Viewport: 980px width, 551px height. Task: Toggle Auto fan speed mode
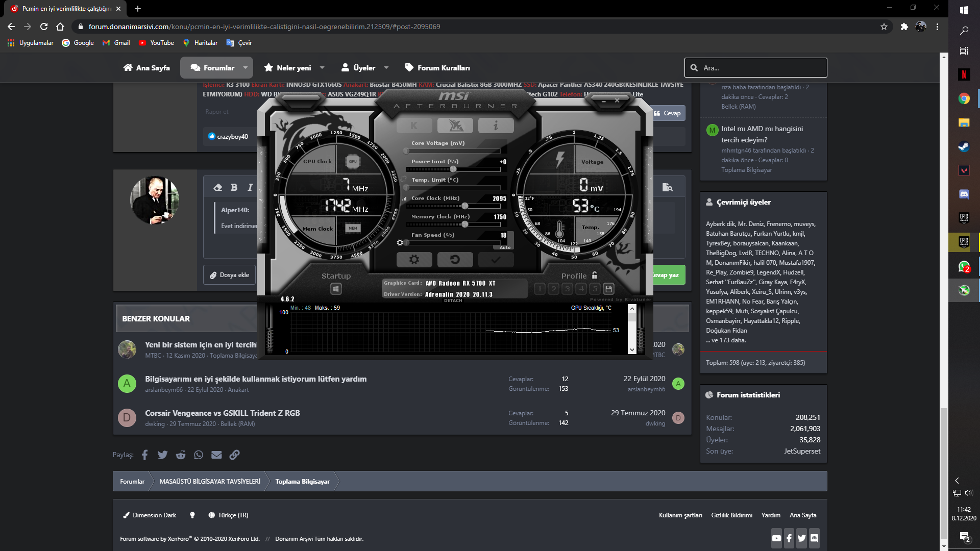coord(505,247)
